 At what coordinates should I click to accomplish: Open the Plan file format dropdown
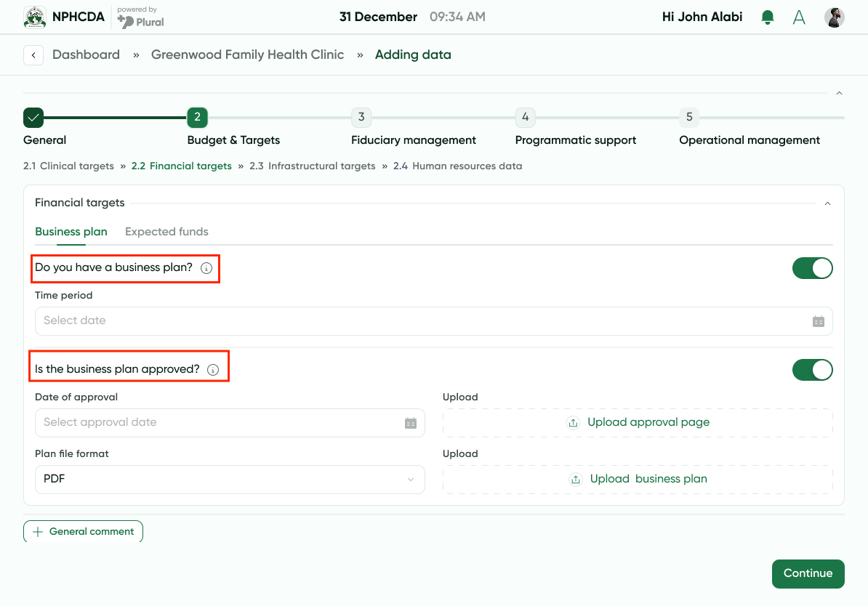pos(230,480)
